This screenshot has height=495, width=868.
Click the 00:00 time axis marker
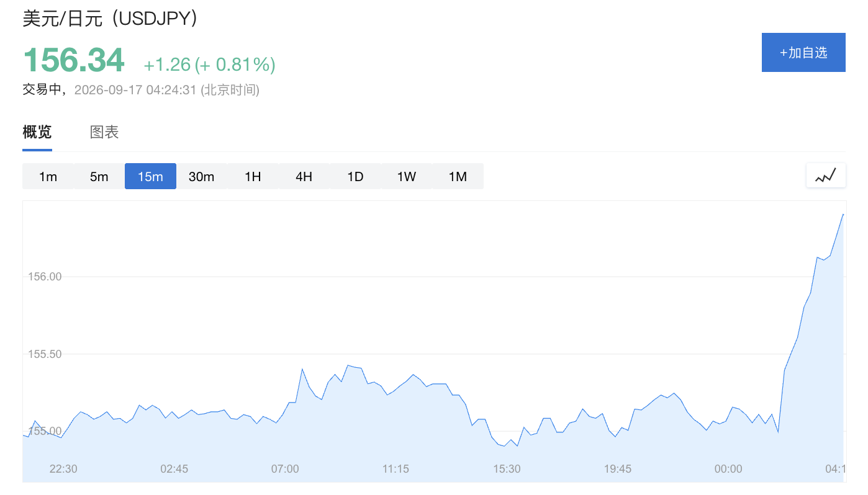coord(728,469)
